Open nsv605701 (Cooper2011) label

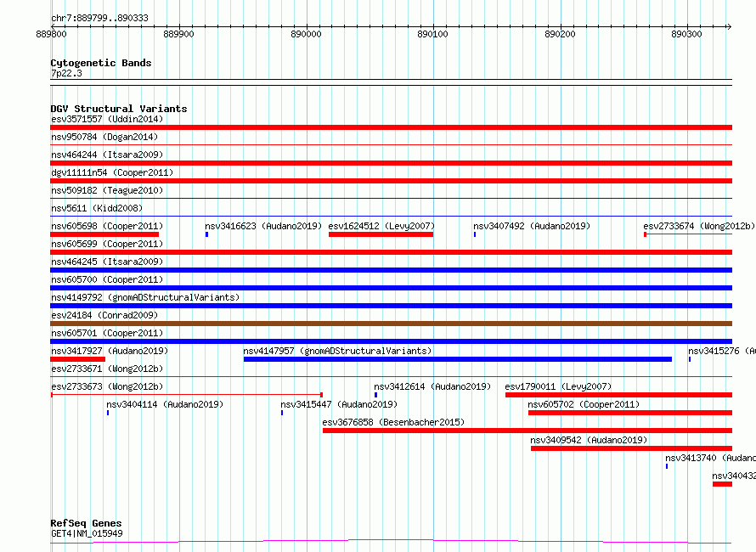click(107, 333)
